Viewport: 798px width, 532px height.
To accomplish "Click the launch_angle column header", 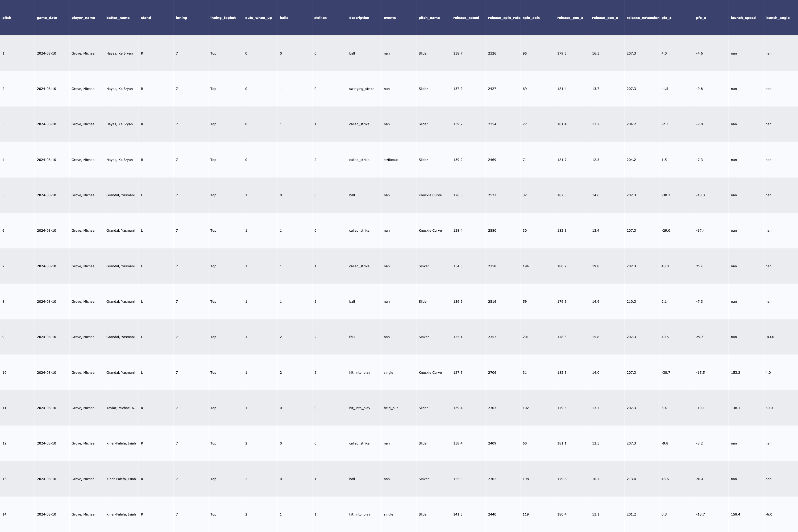I will [x=777, y=18].
